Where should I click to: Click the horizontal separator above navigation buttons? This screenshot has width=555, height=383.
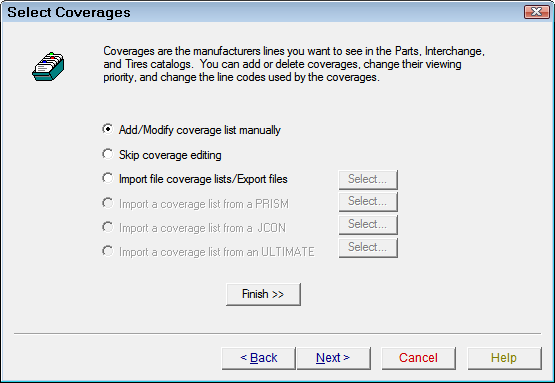(x=278, y=333)
